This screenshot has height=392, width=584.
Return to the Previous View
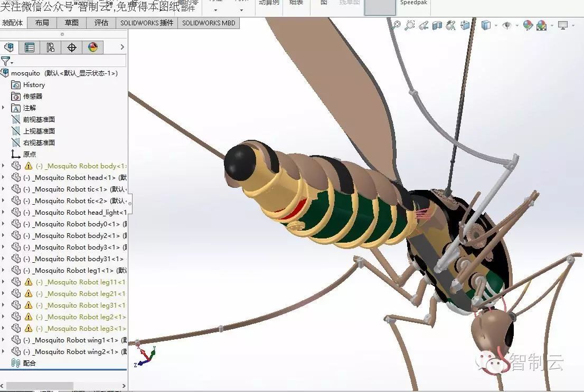click(x=423, y=25)
